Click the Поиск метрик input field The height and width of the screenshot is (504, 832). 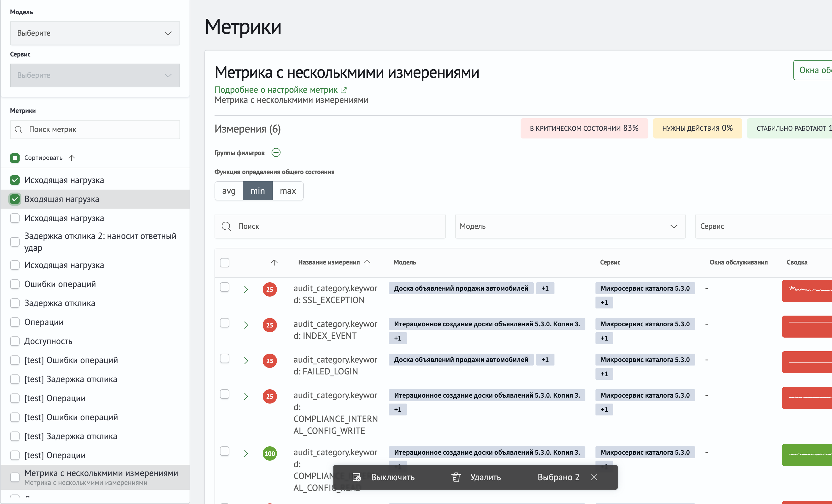click(95, 130)
